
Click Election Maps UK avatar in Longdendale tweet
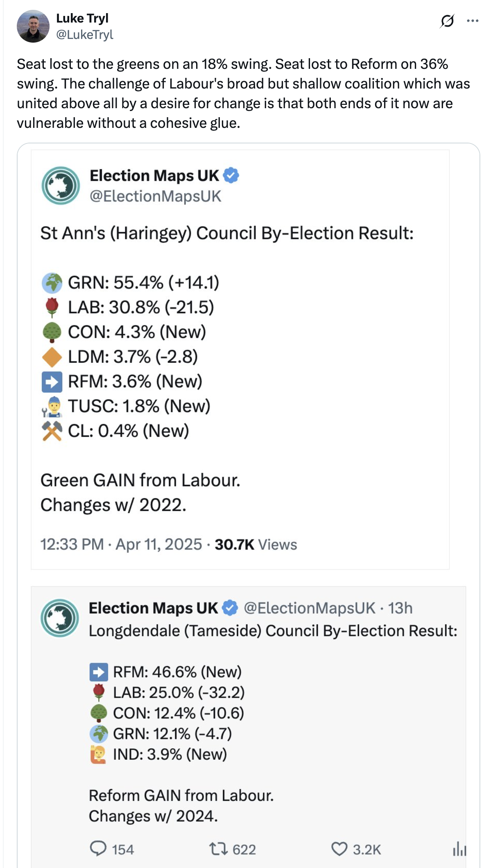[60, 618]
